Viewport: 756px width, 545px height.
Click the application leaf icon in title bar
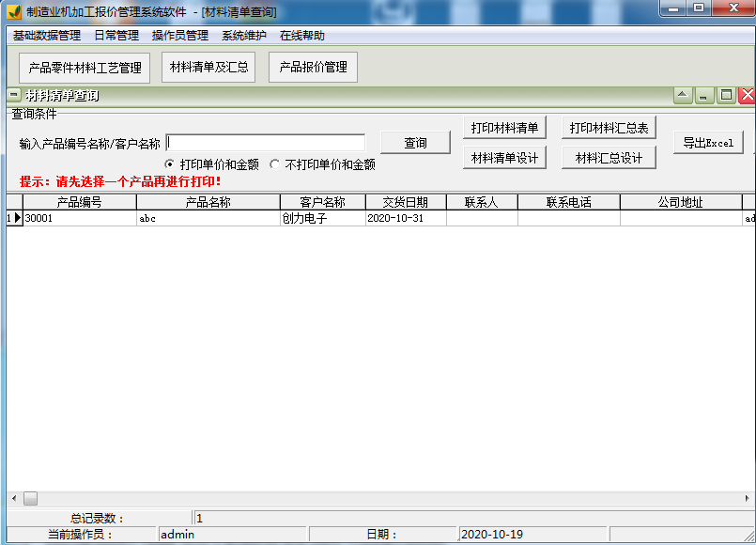pyautogui.click(x=14, y=11)
